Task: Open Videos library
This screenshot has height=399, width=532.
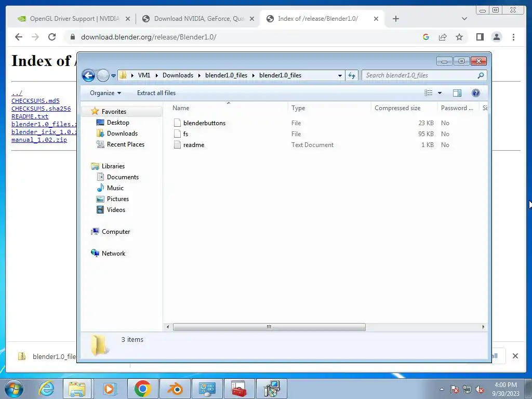Action: click(x=116, y=210)
